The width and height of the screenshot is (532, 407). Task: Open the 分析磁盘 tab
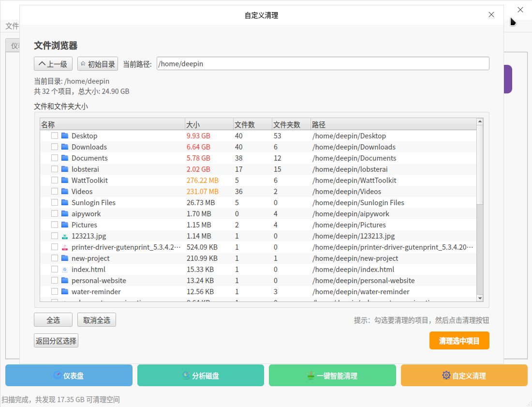click(x=201, y=376)
